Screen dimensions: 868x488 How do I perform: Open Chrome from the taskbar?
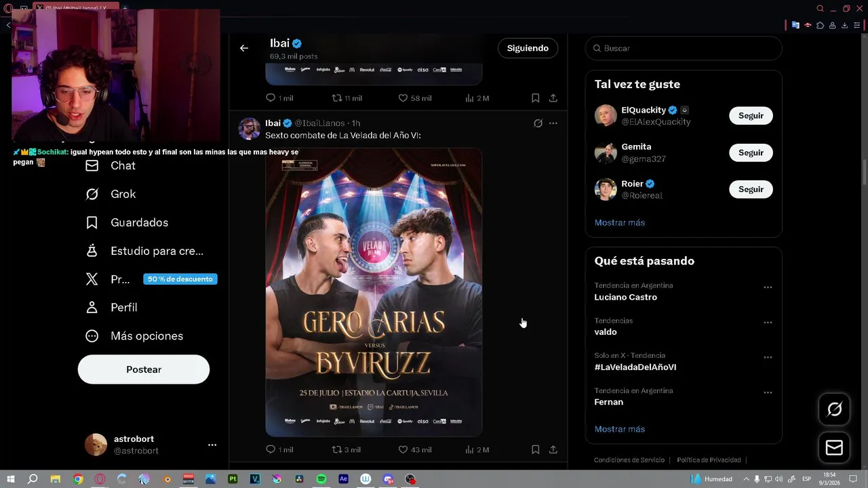pos(78,479)
